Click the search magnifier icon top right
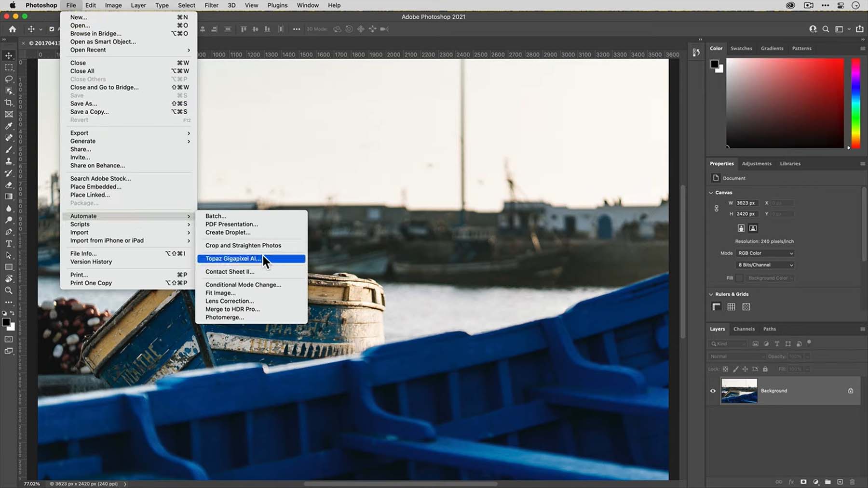 (826, 29)
